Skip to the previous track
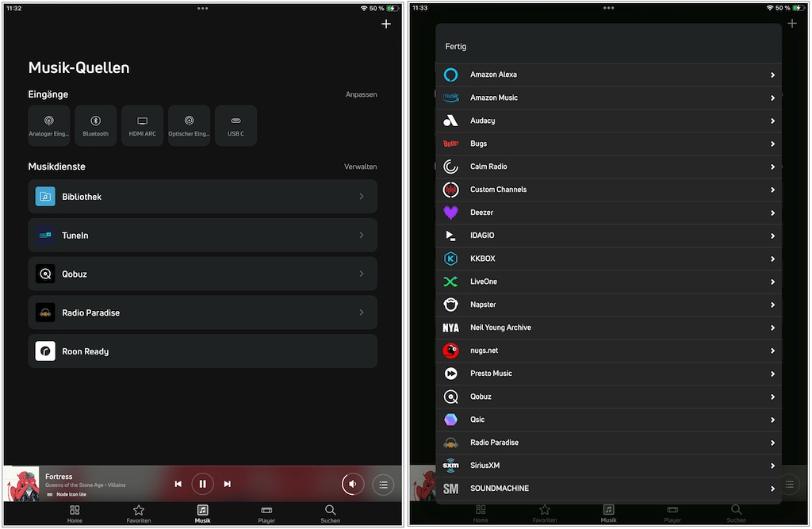This screenshot has height=529, width=812. [178, 484]
